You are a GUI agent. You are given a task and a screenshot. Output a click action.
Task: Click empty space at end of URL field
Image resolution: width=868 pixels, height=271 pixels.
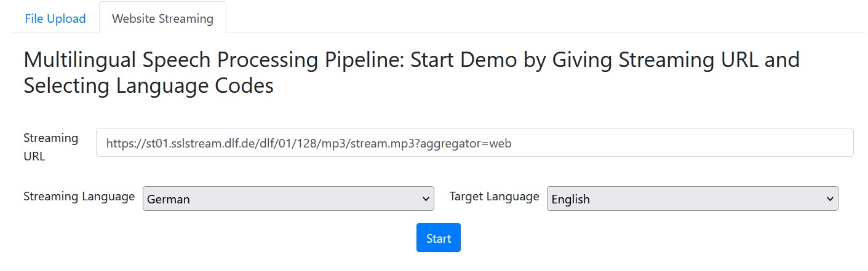(677, 143)
